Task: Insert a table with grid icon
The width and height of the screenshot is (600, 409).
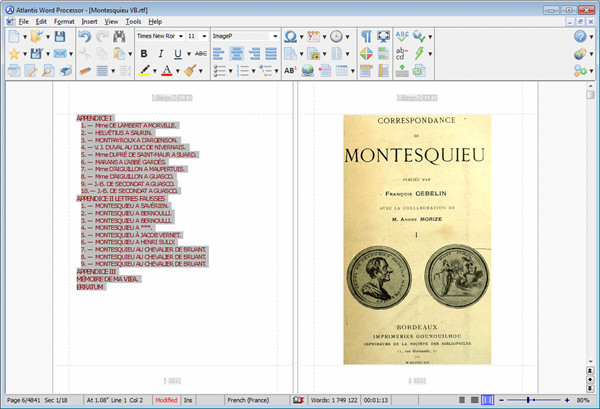Action: pos(342,70)
